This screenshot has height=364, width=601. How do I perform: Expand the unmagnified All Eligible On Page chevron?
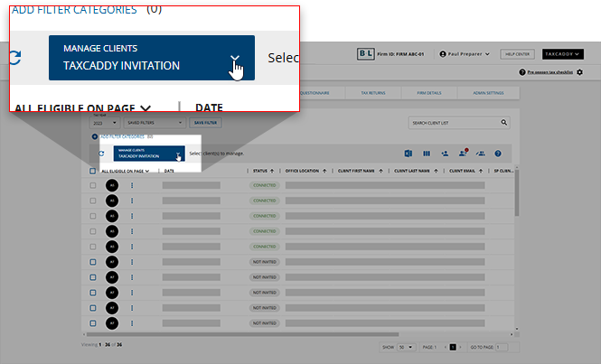(x=147, y=172)
